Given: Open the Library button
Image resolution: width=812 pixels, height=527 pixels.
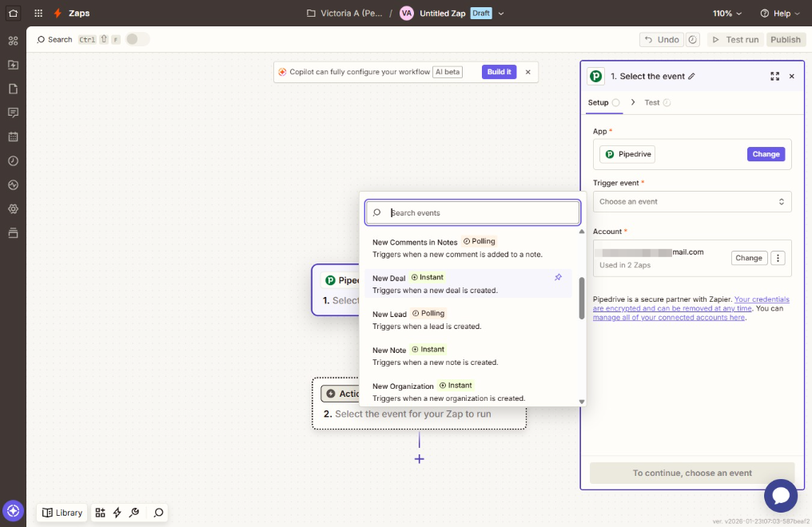Looking at the screenshot, I should (62, 513).
